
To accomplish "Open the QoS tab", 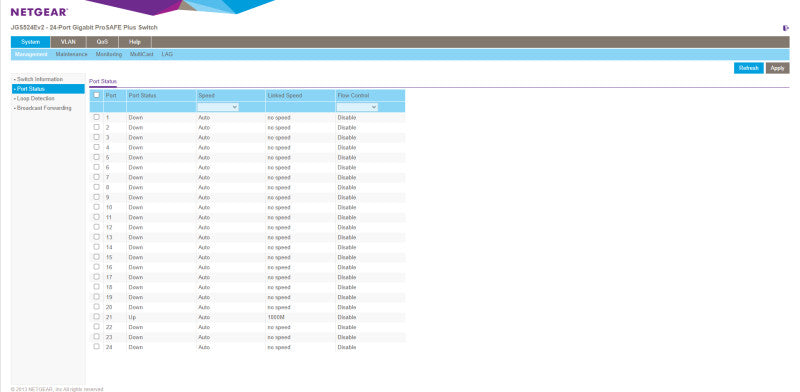I will (x=102, y=42).
